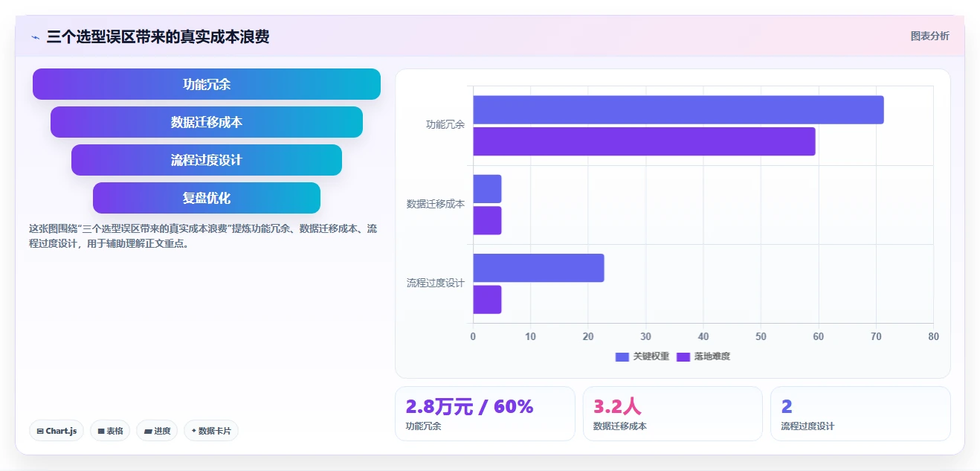The height and width of the screenshot is (471, 980).
Task: Select the 复盘优化 funnel stage
Action: pos(207,198)
